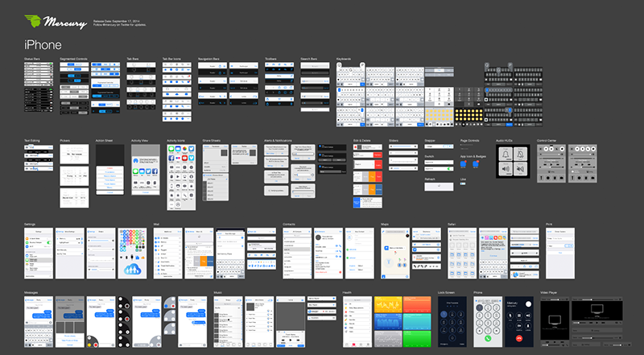Click the 'Audio HUDs' section label
The image size is (644, 355).
pyautogui.click(x=504, y=141)
